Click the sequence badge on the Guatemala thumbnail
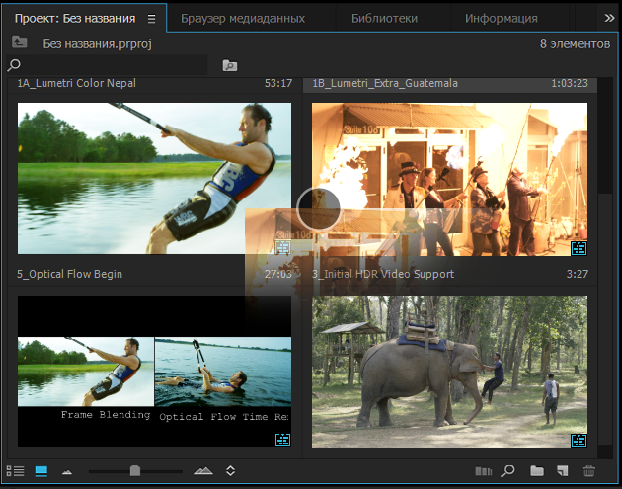The height and width of the screenshot is (489, 622). [579, 248]
